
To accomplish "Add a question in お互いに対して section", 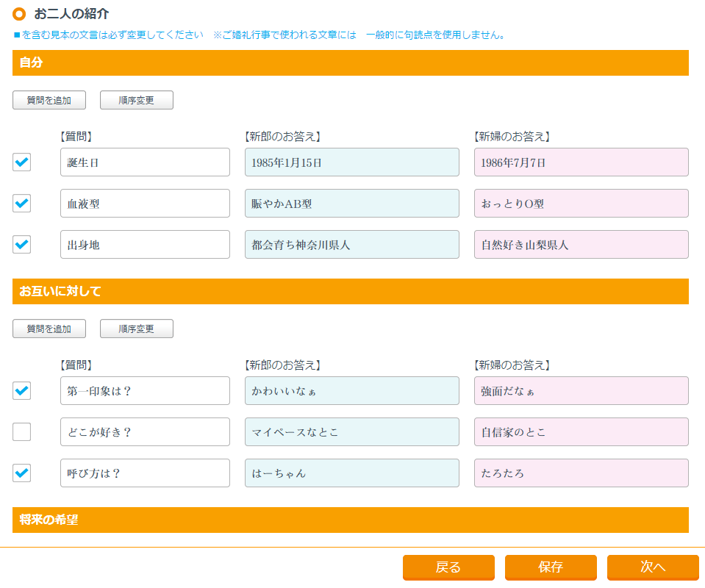I will tap(49, 329).
